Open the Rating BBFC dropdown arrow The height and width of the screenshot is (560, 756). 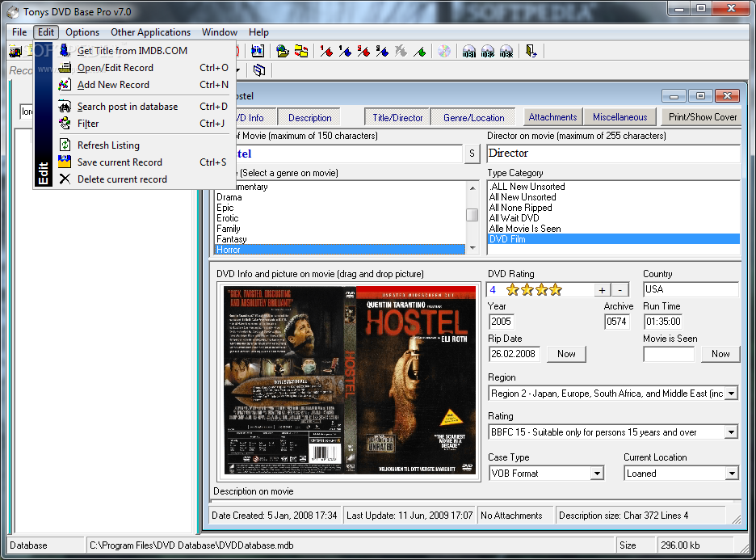tap(732, 432)
